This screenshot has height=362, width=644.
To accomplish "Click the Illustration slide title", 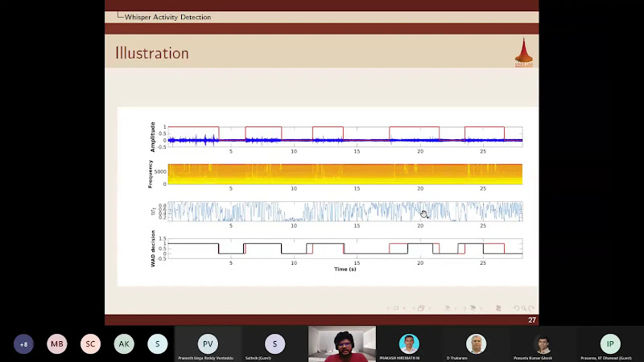I will [x=152, y=53].
